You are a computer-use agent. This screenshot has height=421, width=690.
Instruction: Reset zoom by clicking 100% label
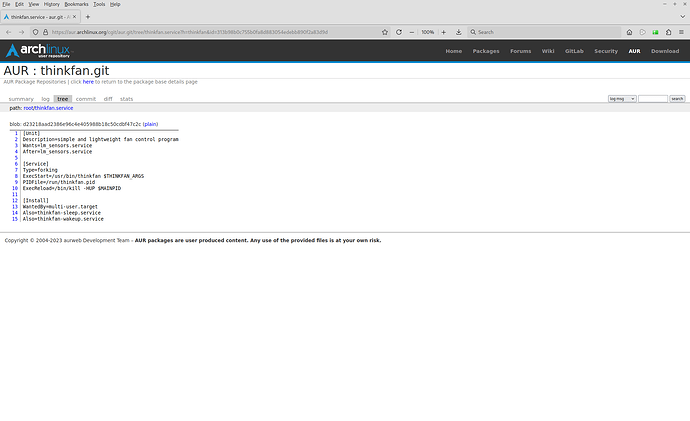(x=428, y=32)
